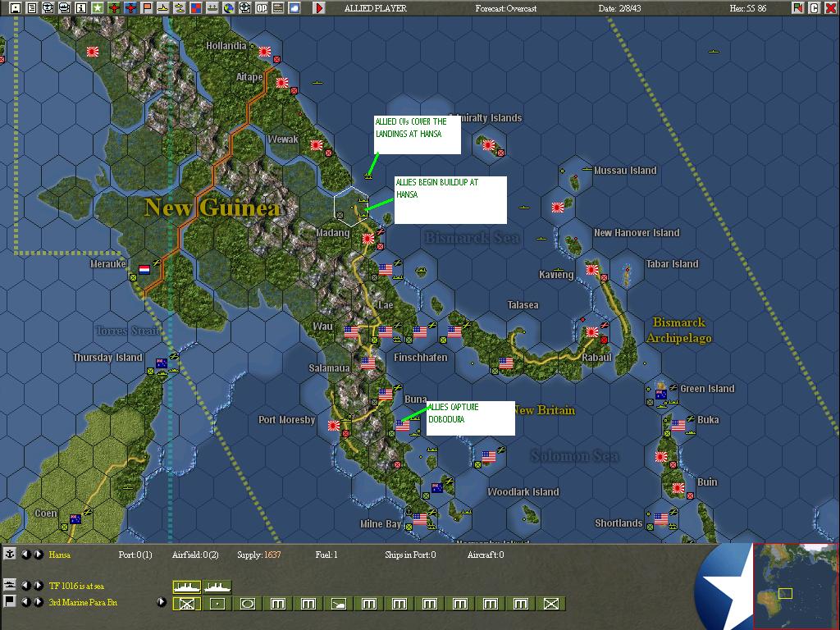The image size is (840, 630).
Task: Click the save game disk icon
Action: 16,8
